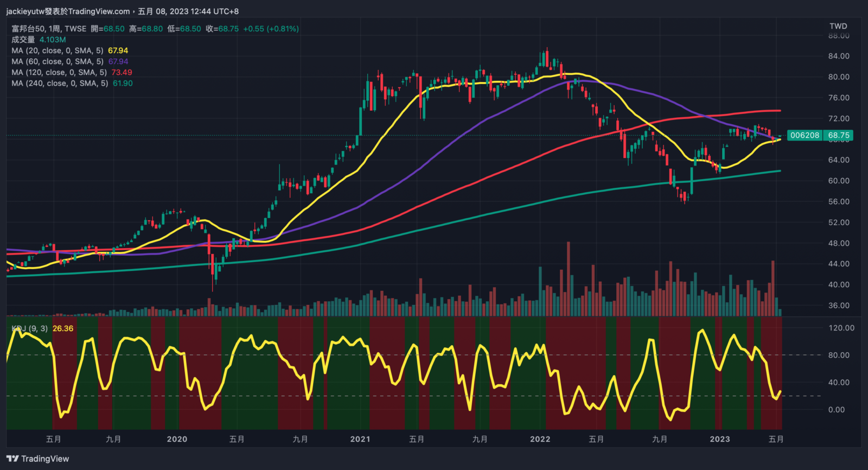Viewport: 868px width, 470px height.
Task: Click the TradingView logo icon
Action: point(12,459)
